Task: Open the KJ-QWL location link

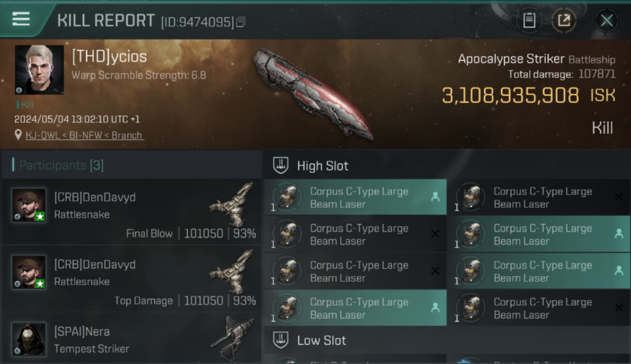Action: pos(84,135)
